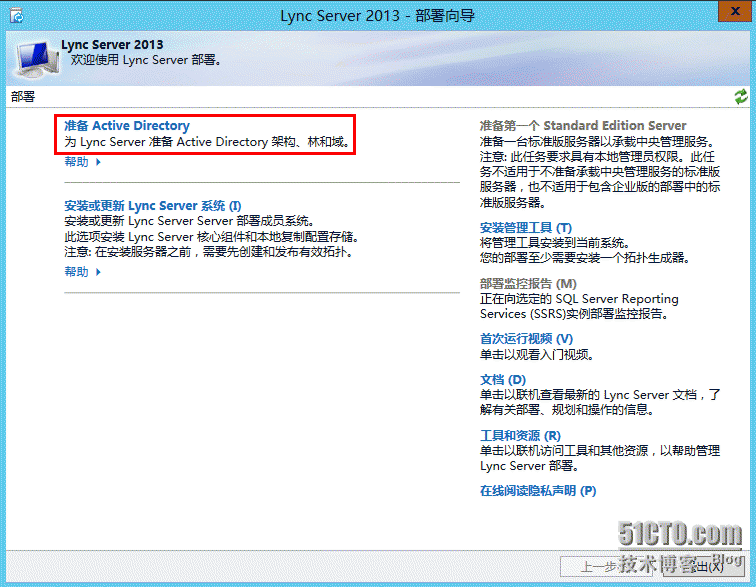Screen dimensions: 756x587
Task: Click 准备第一个 Standard Edition Server heading
Action: (x=582, y=125)
